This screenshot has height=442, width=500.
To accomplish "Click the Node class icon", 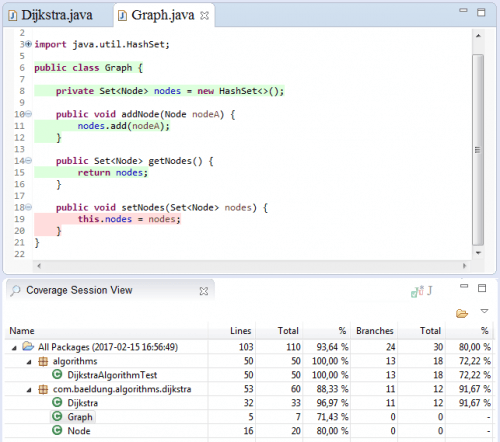I will (57, 431).
